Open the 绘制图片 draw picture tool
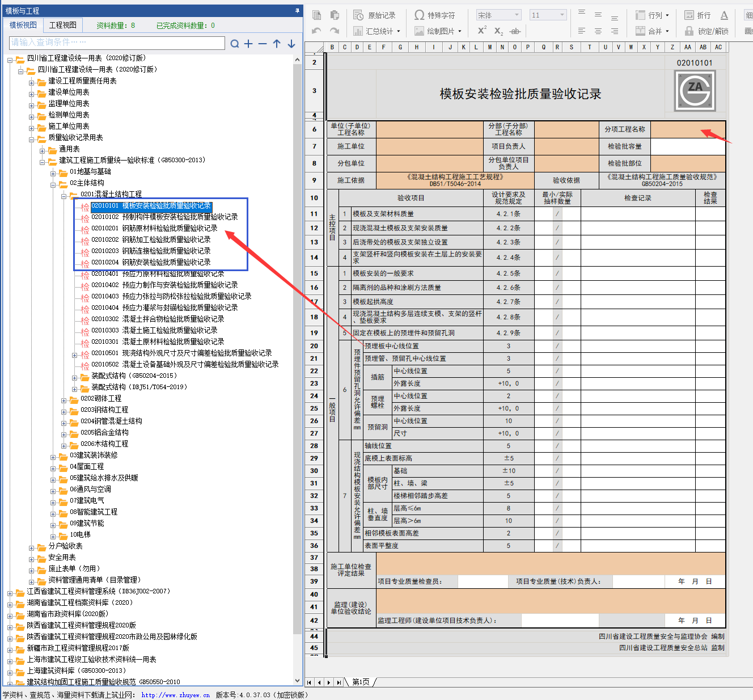 438,31
